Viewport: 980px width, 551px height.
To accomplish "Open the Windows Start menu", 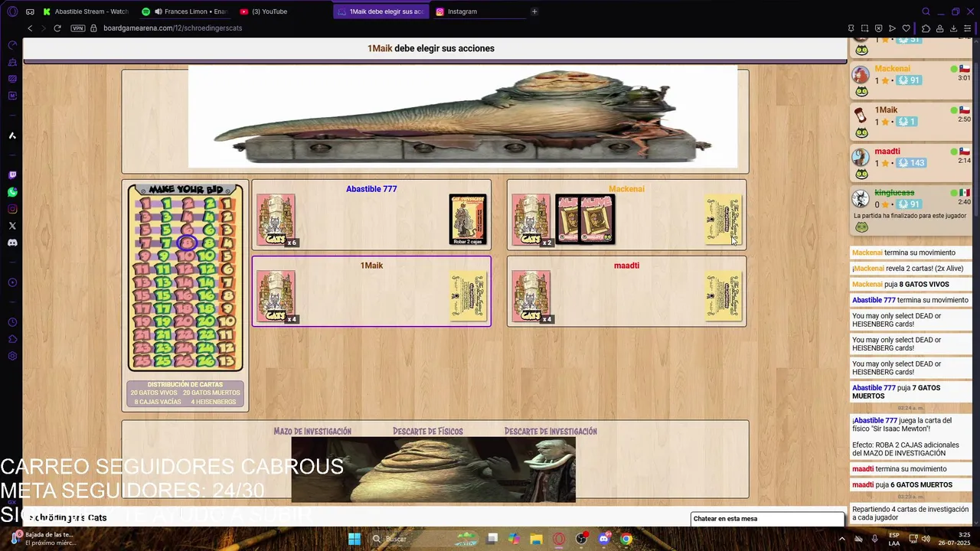I will coord(354,539).
